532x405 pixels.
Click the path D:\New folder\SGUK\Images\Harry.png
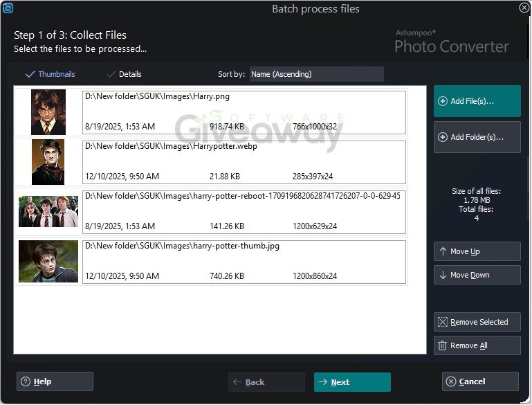coord(157,96)
